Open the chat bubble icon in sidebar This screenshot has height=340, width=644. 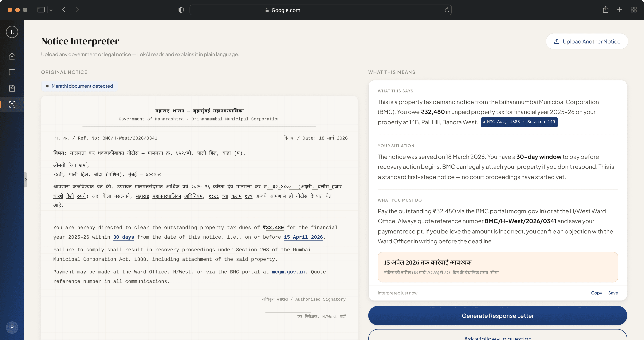[12, 72]
